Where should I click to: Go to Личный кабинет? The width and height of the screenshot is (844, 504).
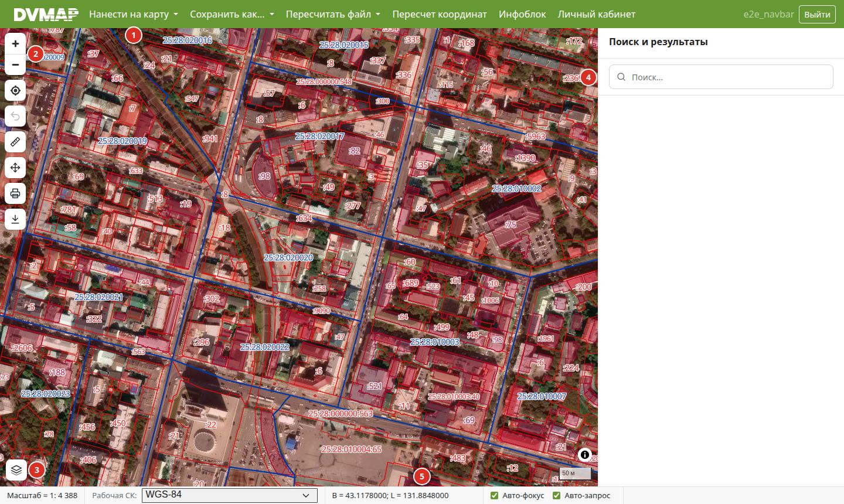click(x=597, y=14)
